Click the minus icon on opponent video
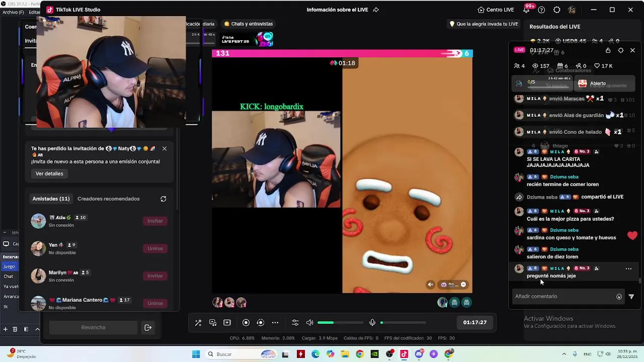 [x=463, y=285]
